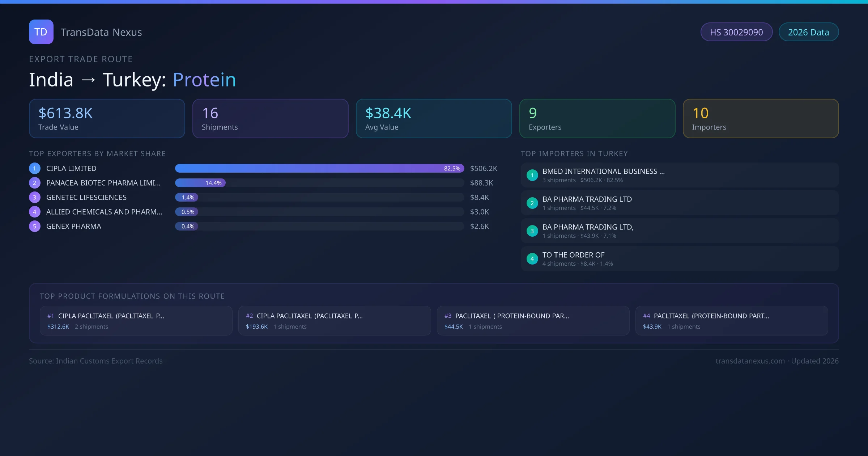
Task: Click the TD logo icon
Action: tap(41, 32)
